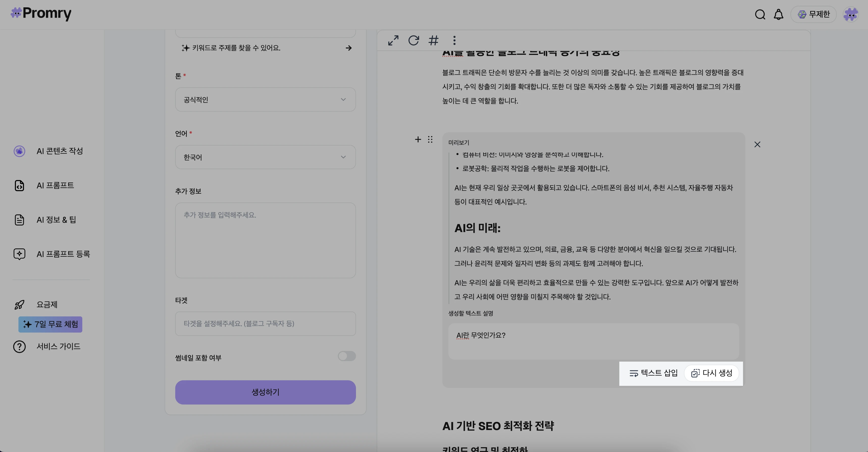Screen dimensions: 868x452
Task: Click the 타겟 input field
Action: (266, 323)
